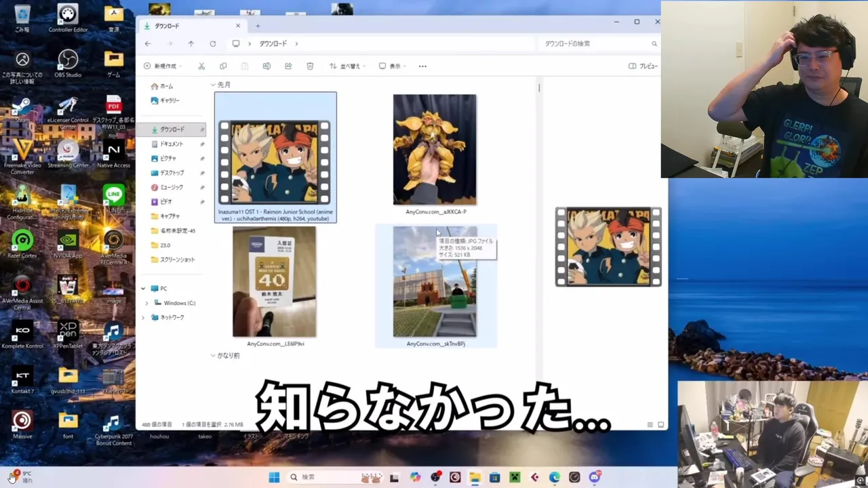Open the 新規作成 dropdown
Viewport: 868px width, 488px height.
pyautogui.click(x=162, y=66)
